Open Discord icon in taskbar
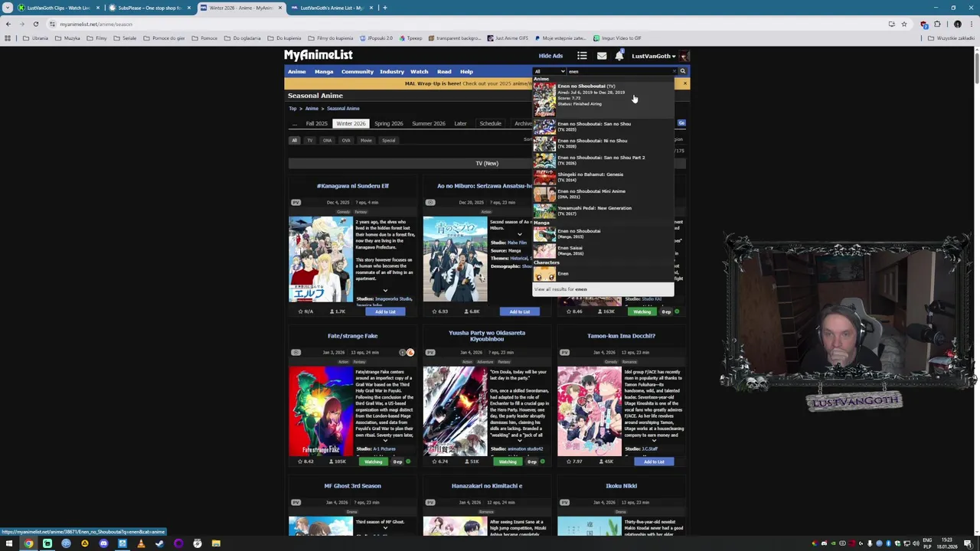980x551 pixels. pyautogui.click(x=103, y=543)
